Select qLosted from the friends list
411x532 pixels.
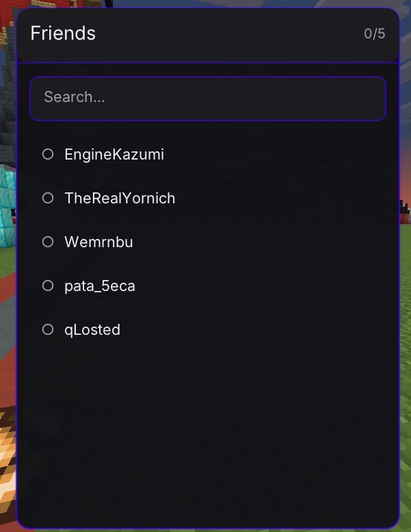click(x=92, y=330)
